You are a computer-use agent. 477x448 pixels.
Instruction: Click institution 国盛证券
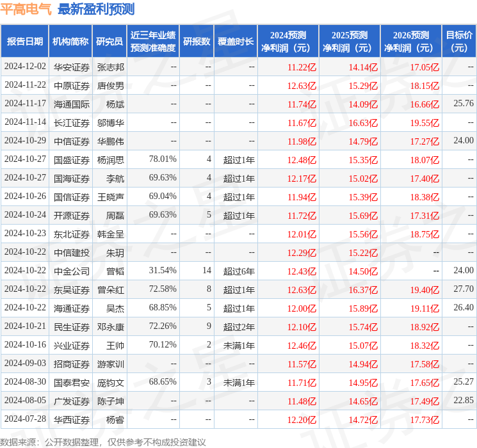tap(72, 159)
